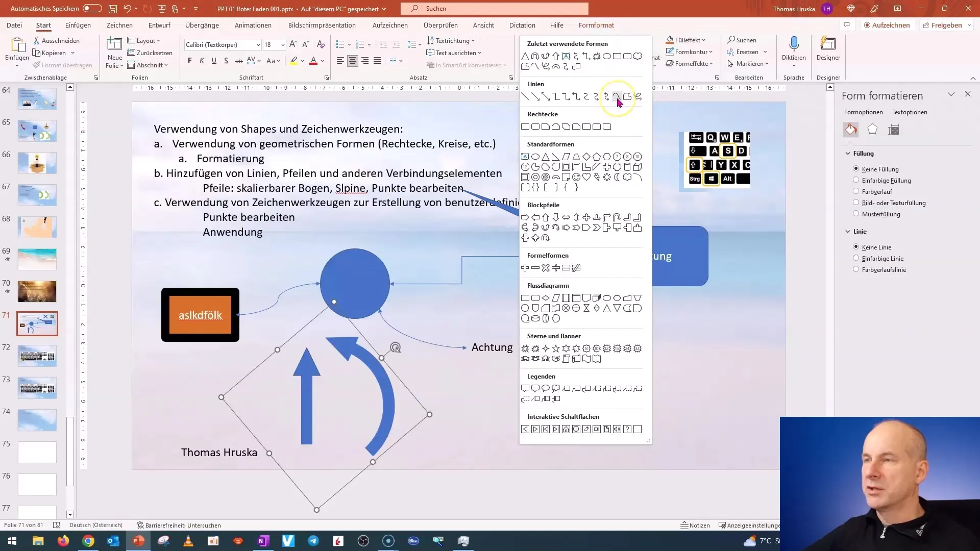
Task: Open the Überprüfen ribbon menu
Action: pyautogui.click(x=442, y=25)
